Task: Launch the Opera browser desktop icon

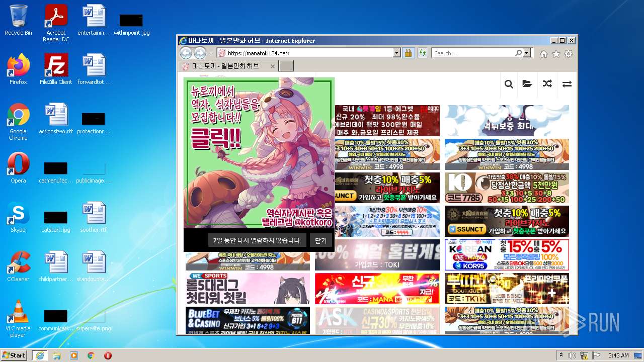Action: (18, 168)
